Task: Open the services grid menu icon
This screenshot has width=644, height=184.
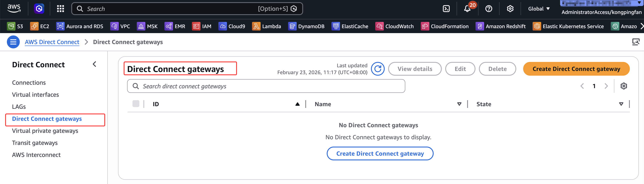Action: (x=60, y=9)
